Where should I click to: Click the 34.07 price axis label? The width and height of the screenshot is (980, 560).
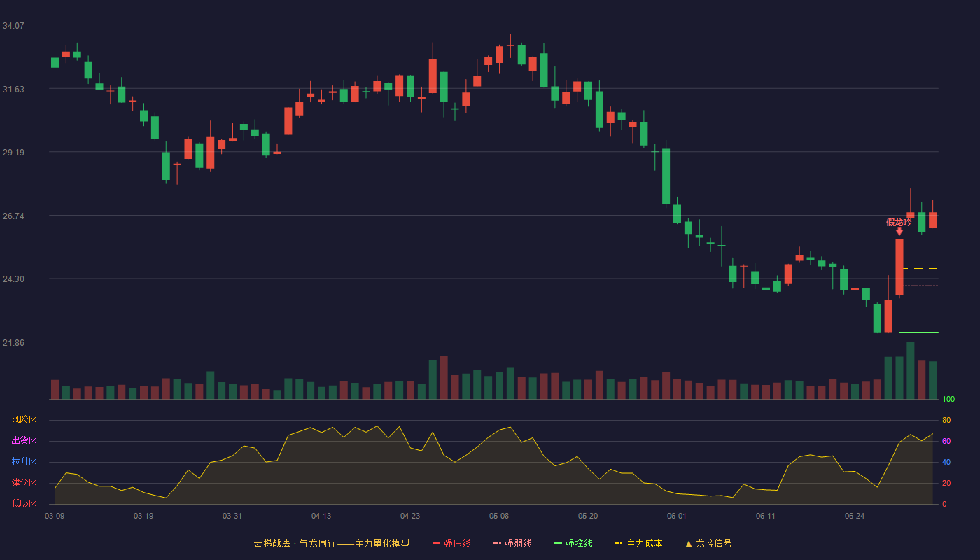13,25
